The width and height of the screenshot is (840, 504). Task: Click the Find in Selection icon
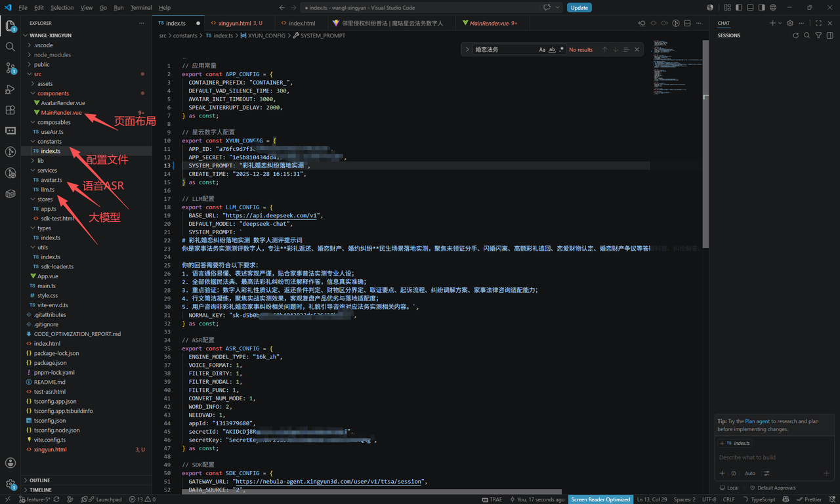click(x=626, y=50)
